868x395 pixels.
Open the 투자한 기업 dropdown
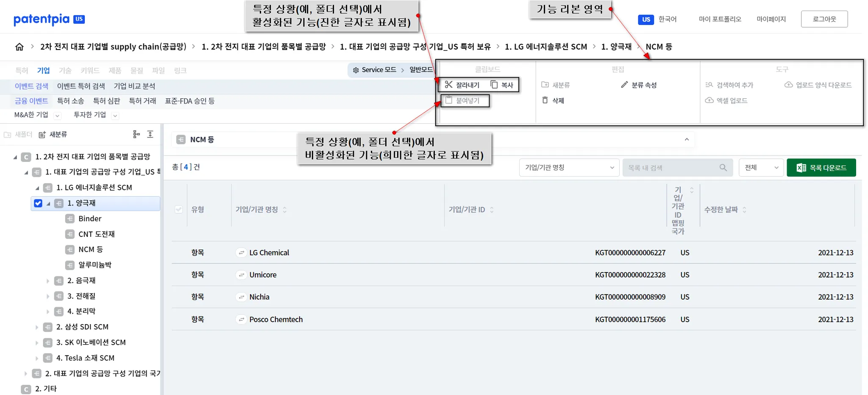115,115
